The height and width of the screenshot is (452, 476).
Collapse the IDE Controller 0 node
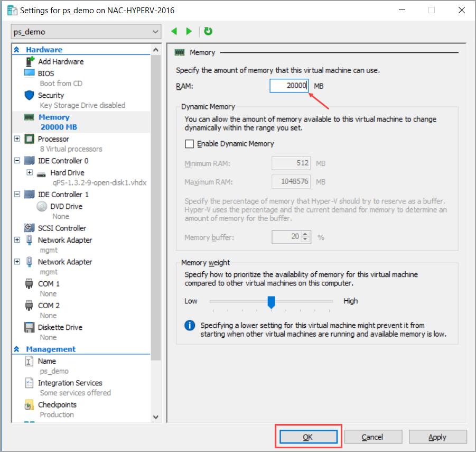tap(17, 160)
